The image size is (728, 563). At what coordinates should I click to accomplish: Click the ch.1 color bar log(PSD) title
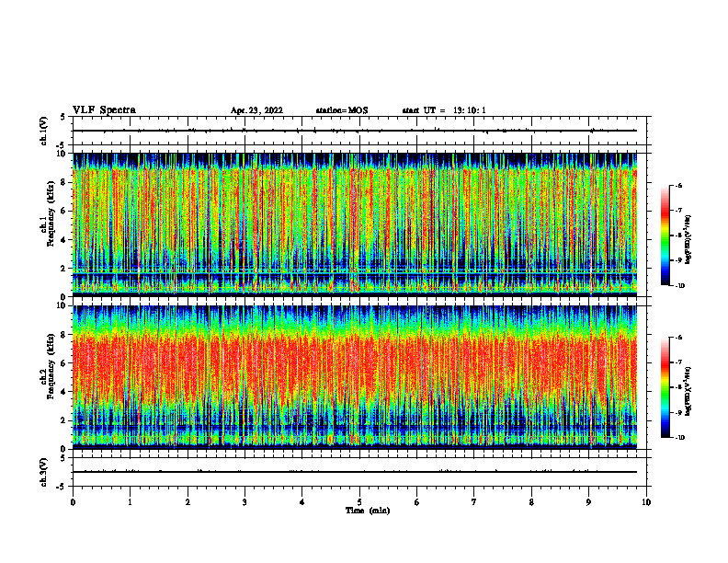click(x=689, y=240)
